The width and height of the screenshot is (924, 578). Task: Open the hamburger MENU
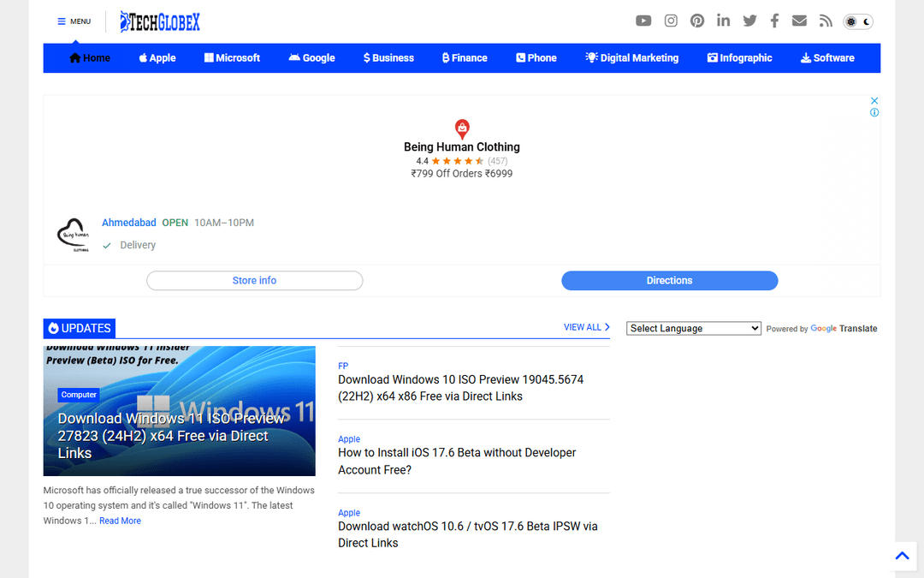pyautogui.click(x=74, y=21)
